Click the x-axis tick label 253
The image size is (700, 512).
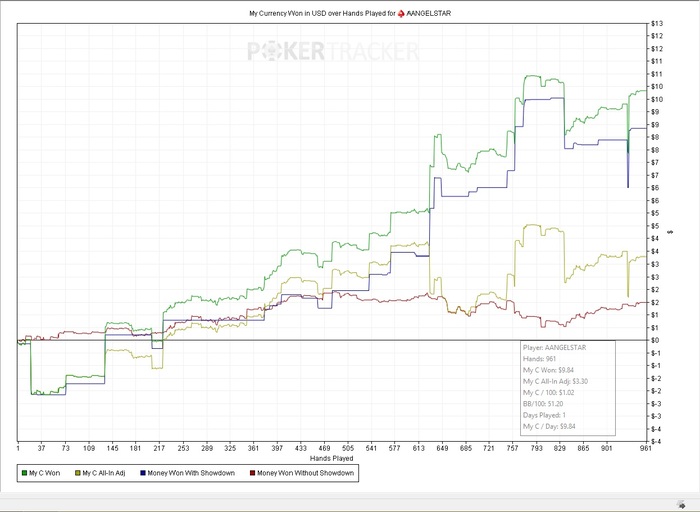coord(183,448)
